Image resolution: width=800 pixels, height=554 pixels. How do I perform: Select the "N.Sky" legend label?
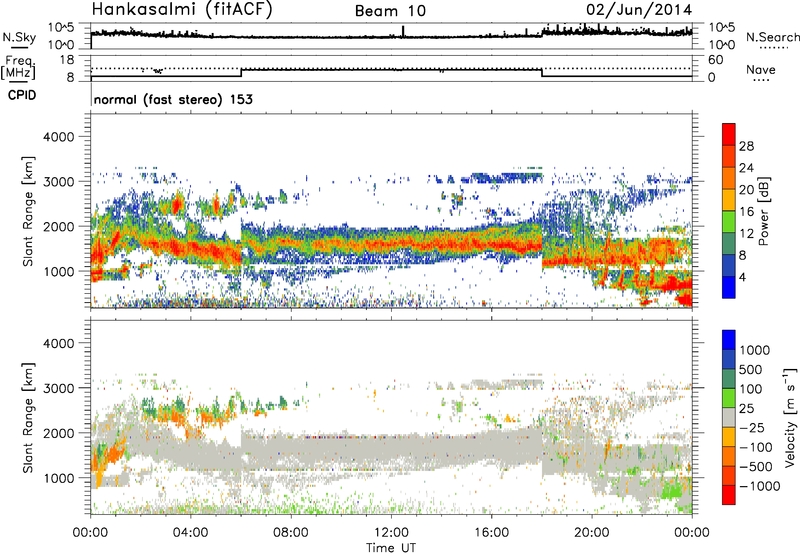pyautogui.click(x=19, y=37)
